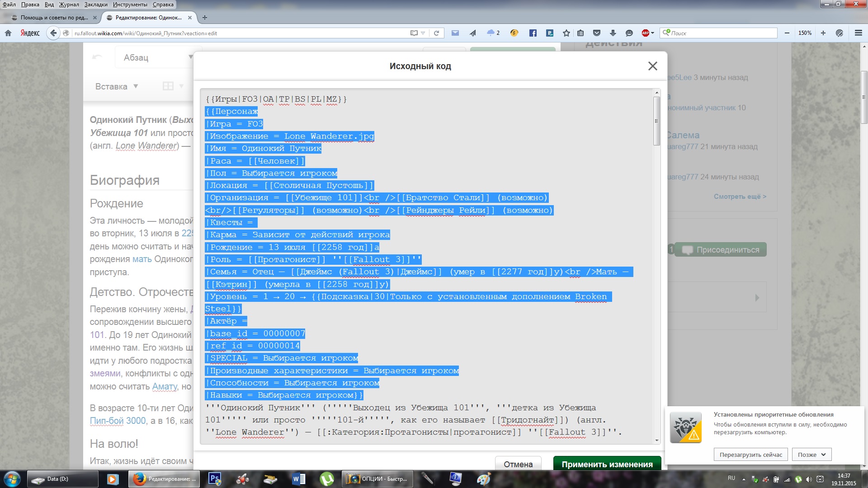Image resolution: width=868 pixels, height=488 pixels.
Task: Close the Исходный код dialog
Action: tap(652, 66)
